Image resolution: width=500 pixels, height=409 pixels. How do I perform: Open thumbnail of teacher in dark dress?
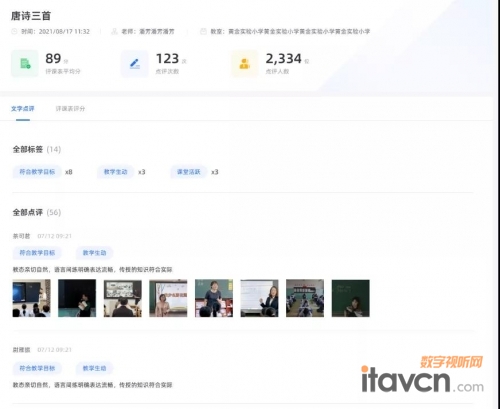click(x=214, y=298)
